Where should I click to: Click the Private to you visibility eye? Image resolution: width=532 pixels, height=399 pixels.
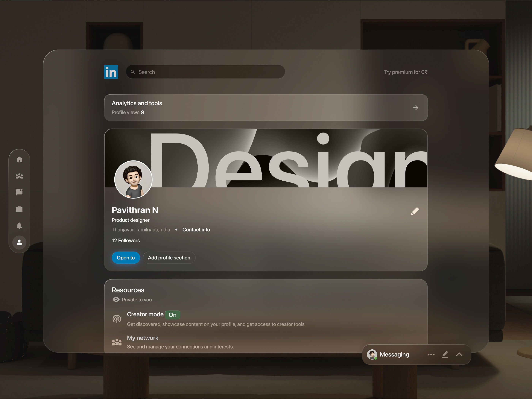116,299
